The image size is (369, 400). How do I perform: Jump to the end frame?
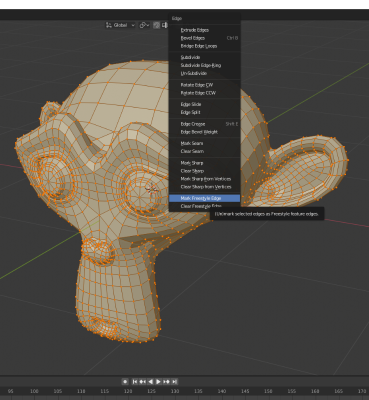[174, 381]
